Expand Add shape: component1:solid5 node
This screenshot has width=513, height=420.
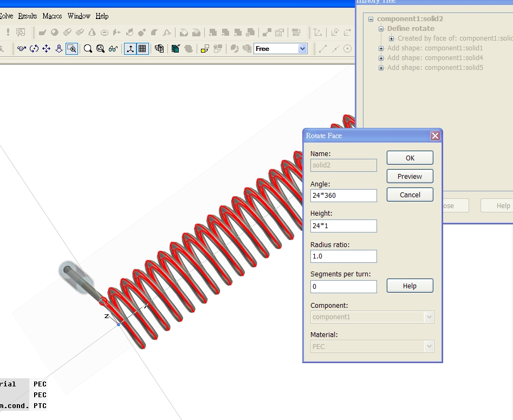click(381, 68)
